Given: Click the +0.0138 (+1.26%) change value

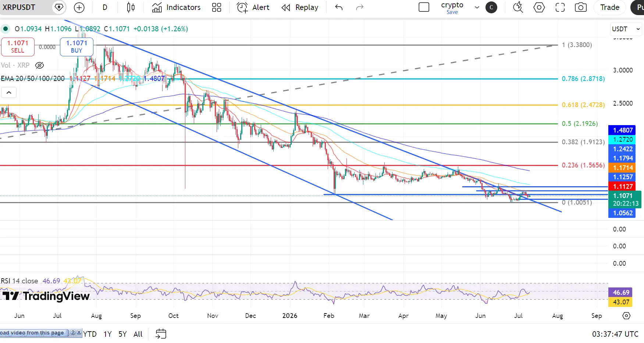Looking at the screenshot, I should (161, 29).
